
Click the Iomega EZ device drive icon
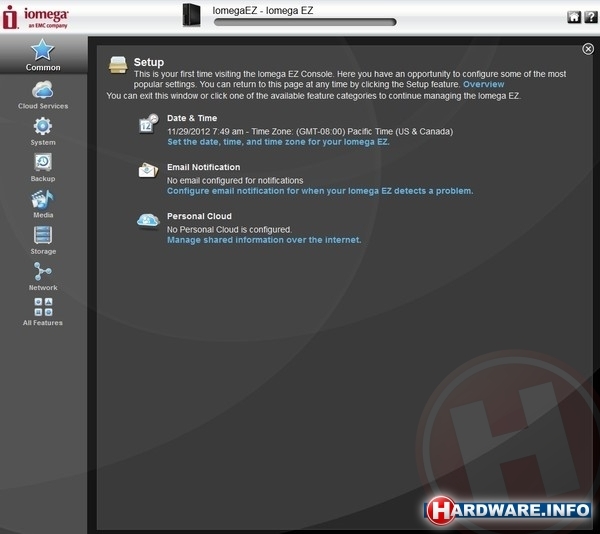tap(191, 15)
